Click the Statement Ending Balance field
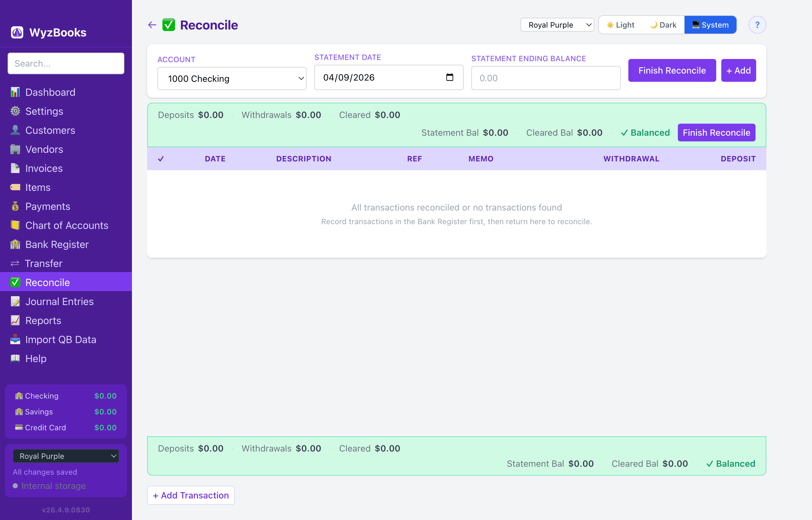Viewport: 812px width, 520px height. (x=546, y=78)
